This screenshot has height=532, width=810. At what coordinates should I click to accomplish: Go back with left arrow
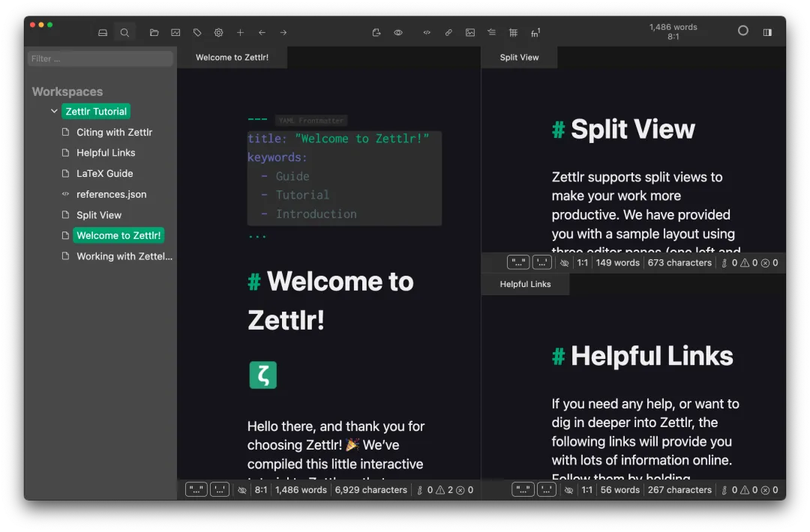[x=262, y=32]
